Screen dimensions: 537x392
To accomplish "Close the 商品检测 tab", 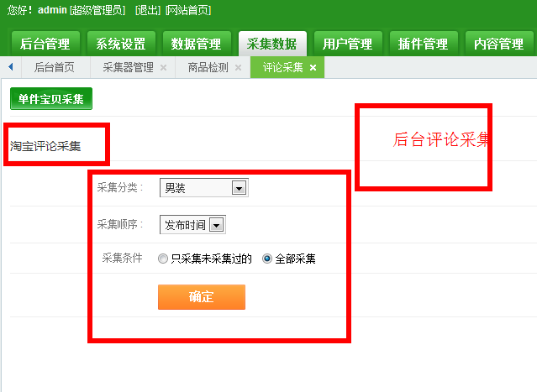I will point(239,68).
